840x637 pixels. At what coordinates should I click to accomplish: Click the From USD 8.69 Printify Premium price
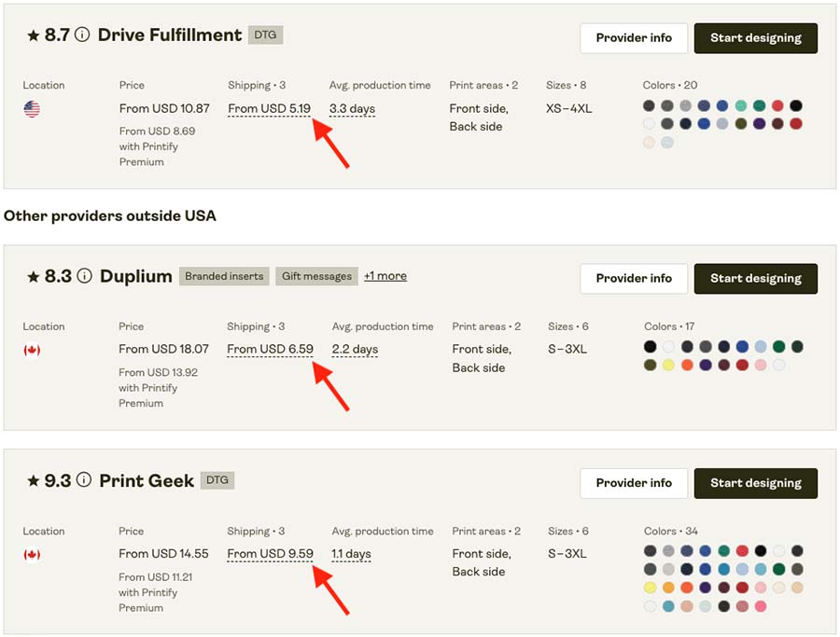point(157,132)
